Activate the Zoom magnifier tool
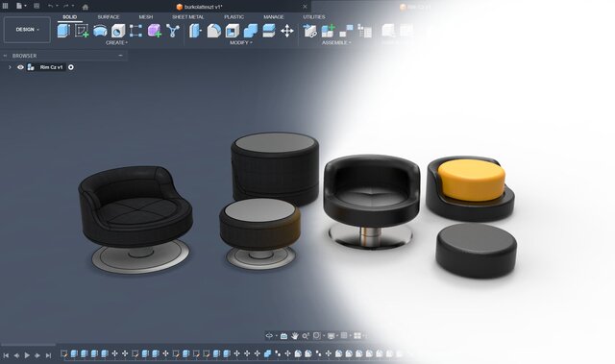This screenshot has width=615, height=364. click(306, 336)
